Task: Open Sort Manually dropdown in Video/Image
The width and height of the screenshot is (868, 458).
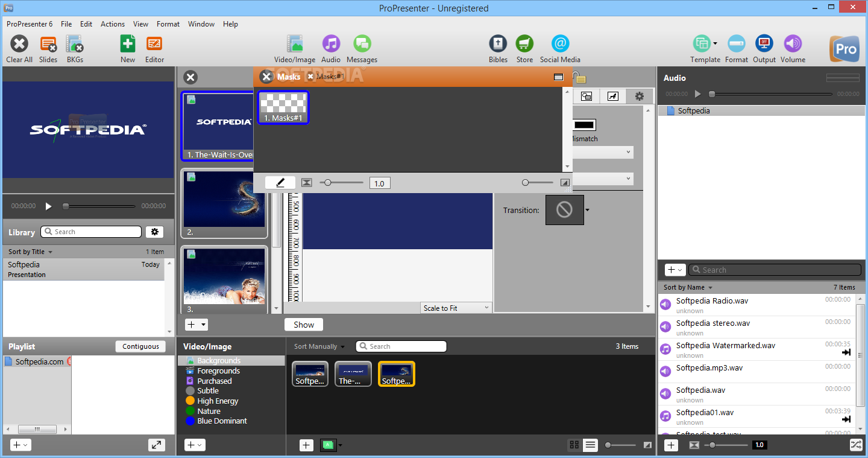Action: (319, 346)
